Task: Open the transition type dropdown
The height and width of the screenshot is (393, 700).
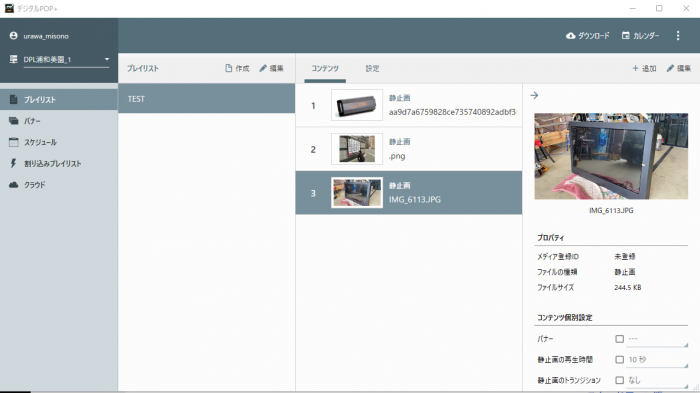Action: [x=657, y=380]
